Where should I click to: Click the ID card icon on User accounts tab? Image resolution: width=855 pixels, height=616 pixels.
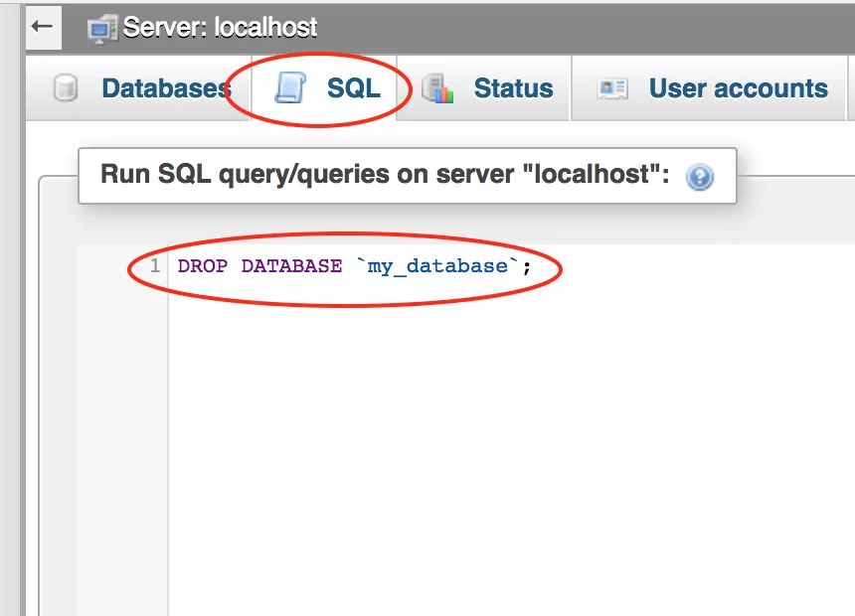tap(612, 88)
